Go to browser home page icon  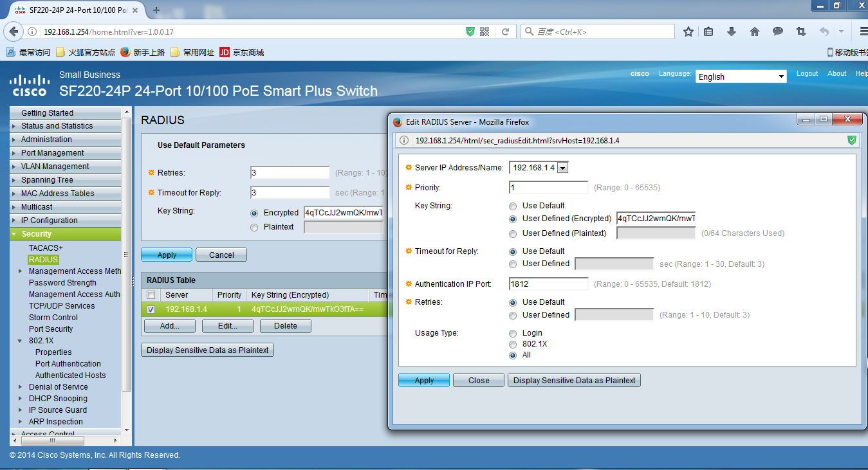(755, 32)
